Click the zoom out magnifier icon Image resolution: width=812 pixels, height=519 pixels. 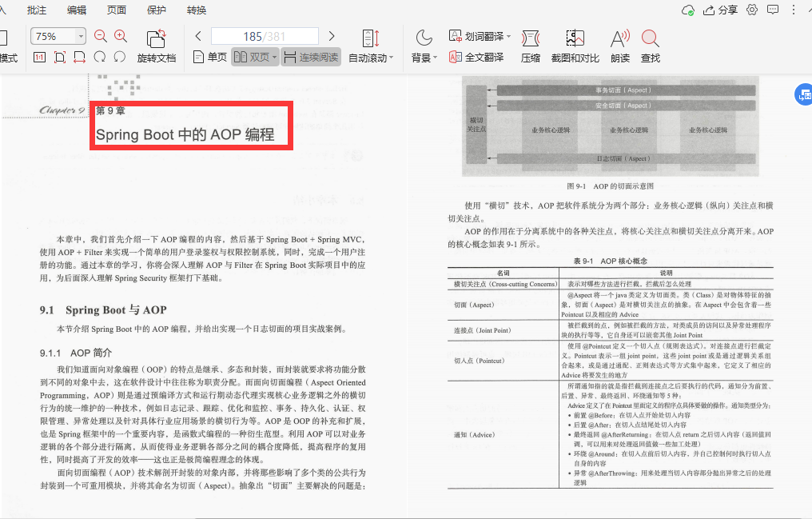[101, 36]
